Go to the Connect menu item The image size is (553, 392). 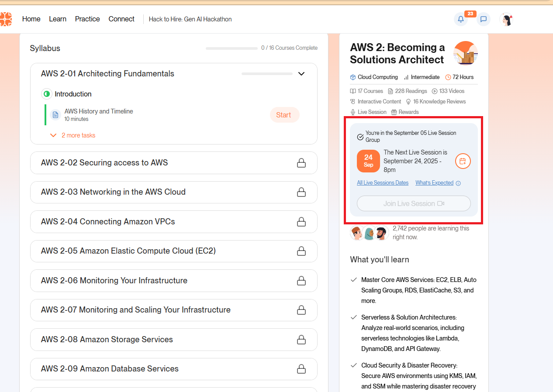point(121,19)
